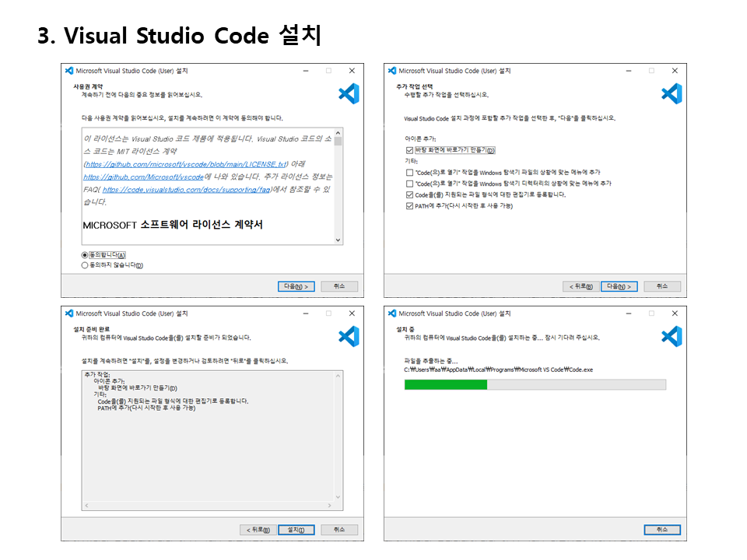Viewport: 747px width, 560px height.
Task: Click '3. Visual Studio Code 설치' slide title
Action: [x=180, y=35]
